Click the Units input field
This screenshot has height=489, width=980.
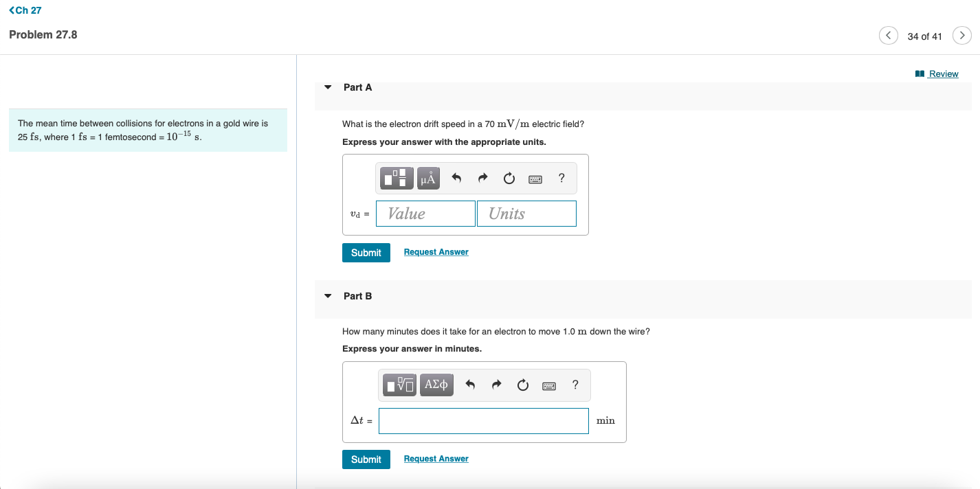[x=527, y=214]
